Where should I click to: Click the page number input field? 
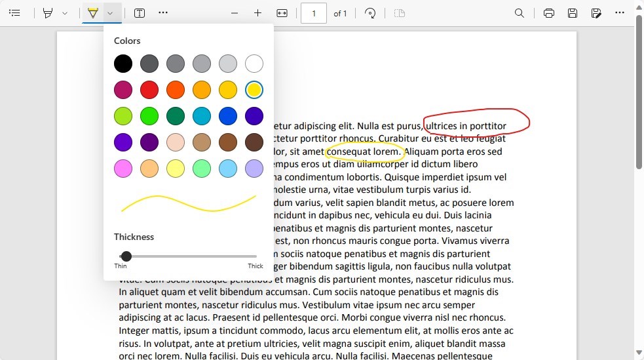(x=314, y=13)
